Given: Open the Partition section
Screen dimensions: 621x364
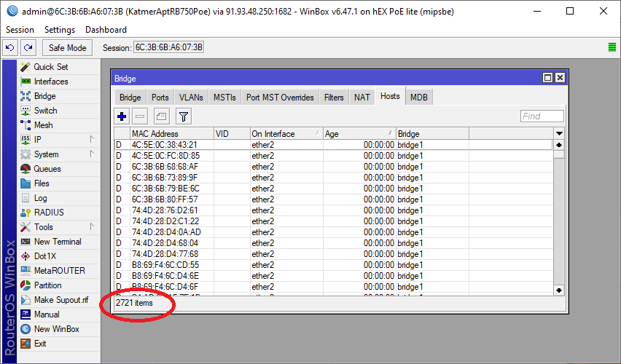Looking at the screenshot, I should point(58,285).
